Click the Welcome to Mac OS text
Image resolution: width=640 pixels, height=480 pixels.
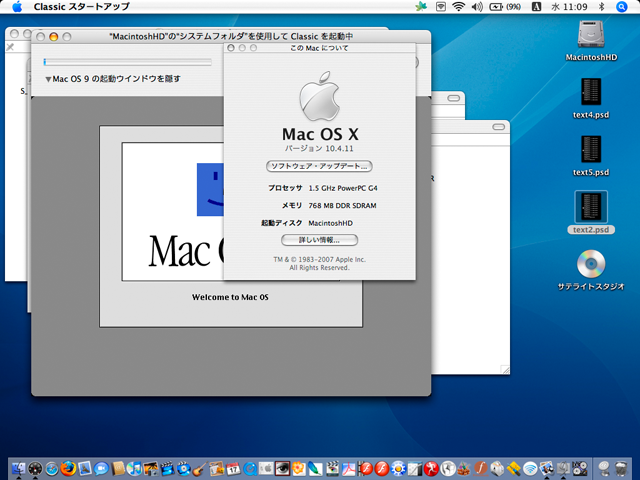coord(230,297)
